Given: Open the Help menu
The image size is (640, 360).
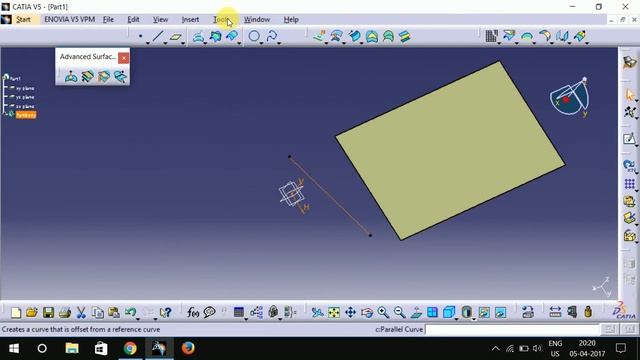Looking at the screenshot, I should pos(291,19).
